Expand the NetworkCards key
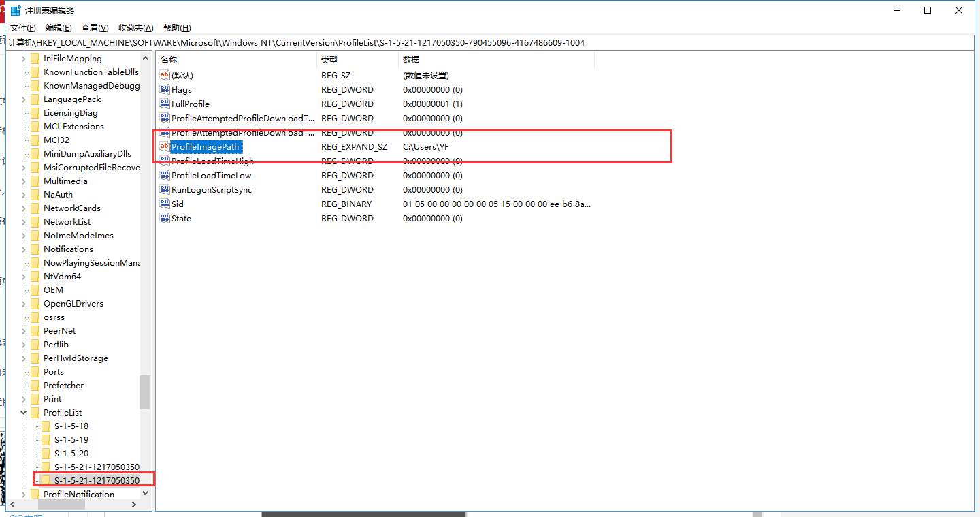Viewport: 980px width, 517px height. coord(23,208)
